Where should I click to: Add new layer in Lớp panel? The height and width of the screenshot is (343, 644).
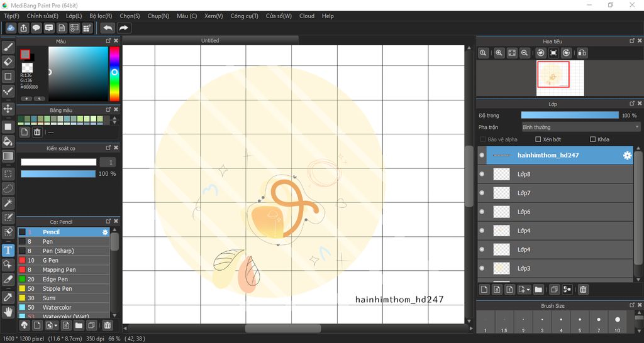(x=484, y=289)
